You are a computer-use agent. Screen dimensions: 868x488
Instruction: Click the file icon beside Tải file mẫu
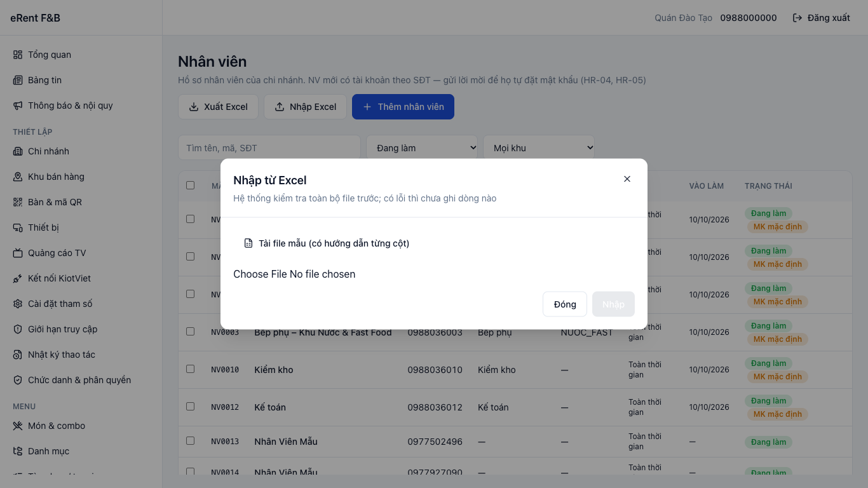pos(248,243)
